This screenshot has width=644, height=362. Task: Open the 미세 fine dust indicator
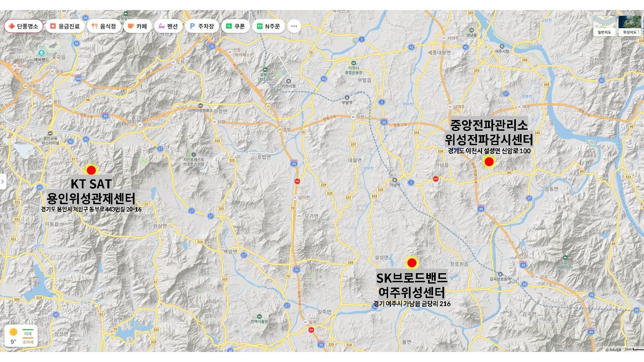(x=28, y=333)
